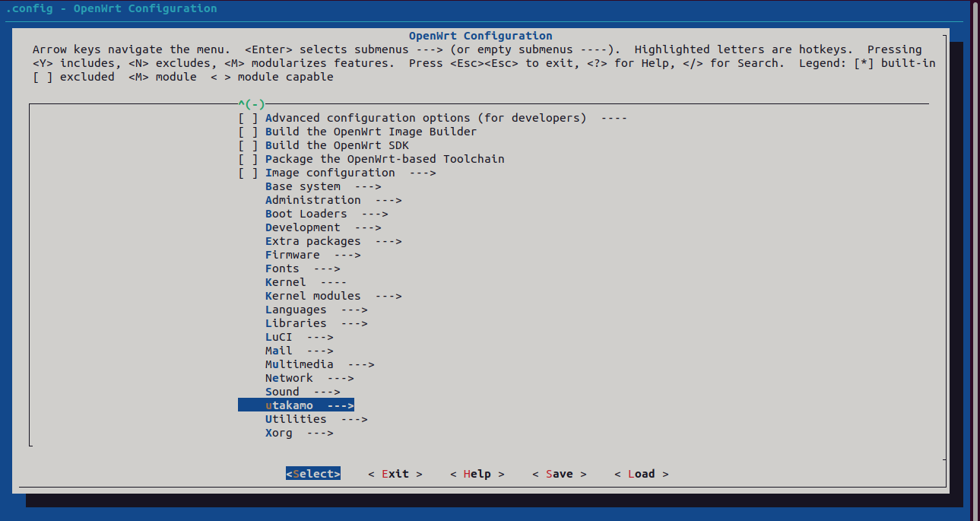Open the Kernel modules submenu
This screenshot has height=521, width=980.
coord(333,296)
